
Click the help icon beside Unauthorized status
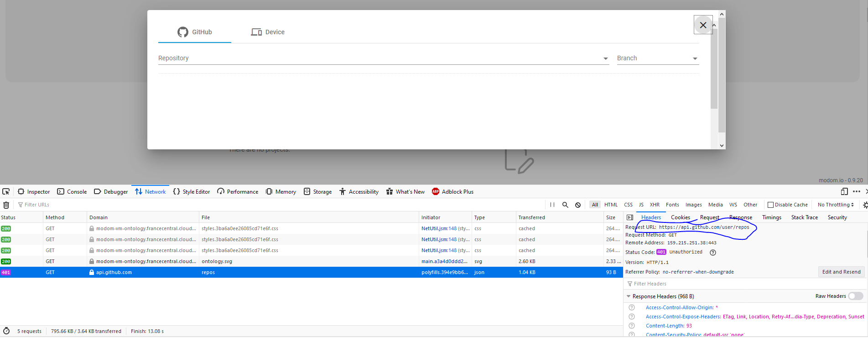[x=713, y=252]
